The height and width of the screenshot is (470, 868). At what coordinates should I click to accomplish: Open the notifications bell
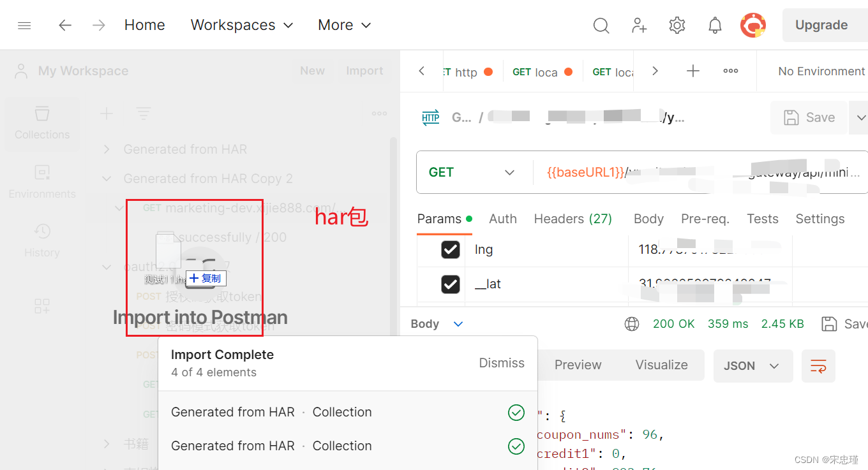pos(715,26)
